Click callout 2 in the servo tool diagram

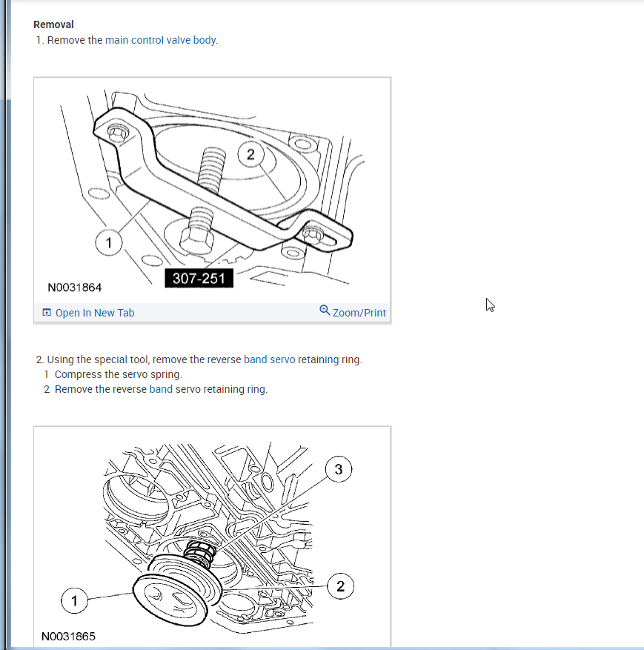[250, 155]
